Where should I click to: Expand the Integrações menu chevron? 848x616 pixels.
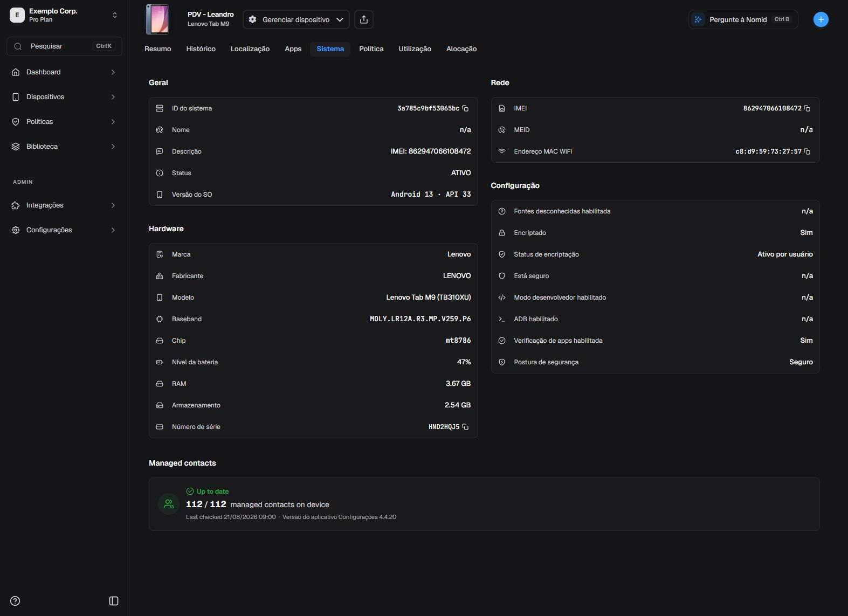[x=113, y=205]
